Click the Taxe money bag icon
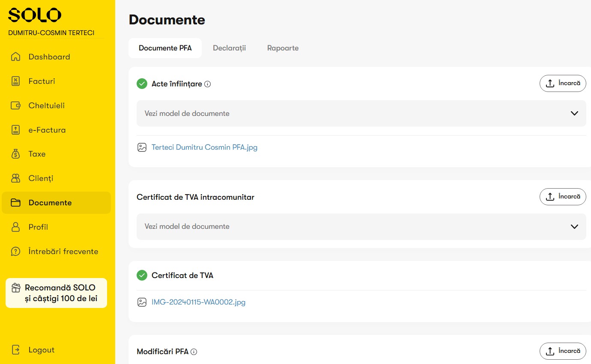Image resolution: width=591 pixels, height=364 pixels. (16, 154)
